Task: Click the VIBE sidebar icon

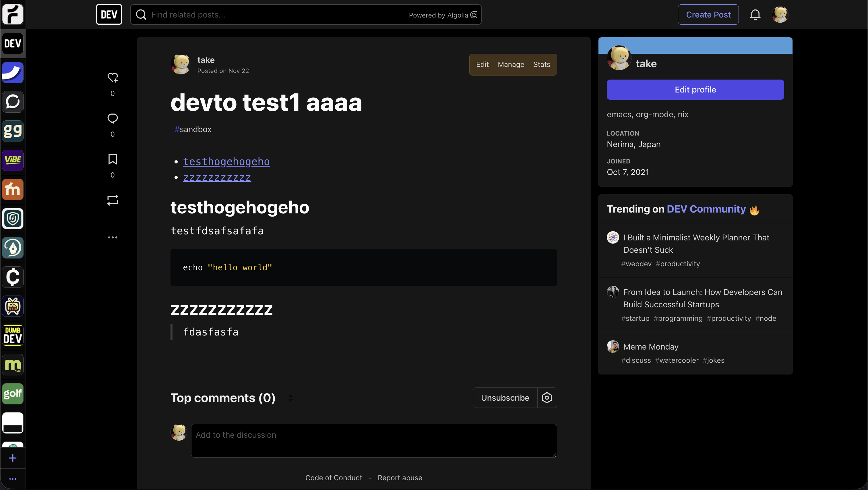Action: click(x=13, y=160)
